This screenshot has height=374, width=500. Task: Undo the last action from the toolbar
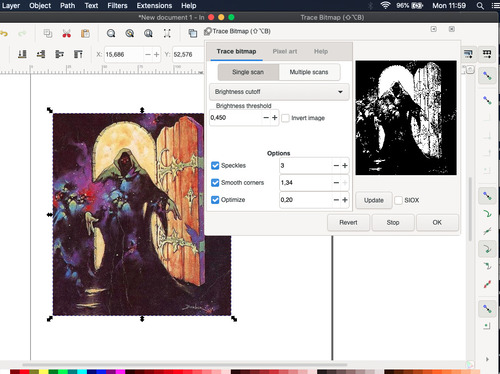point(4,33)
